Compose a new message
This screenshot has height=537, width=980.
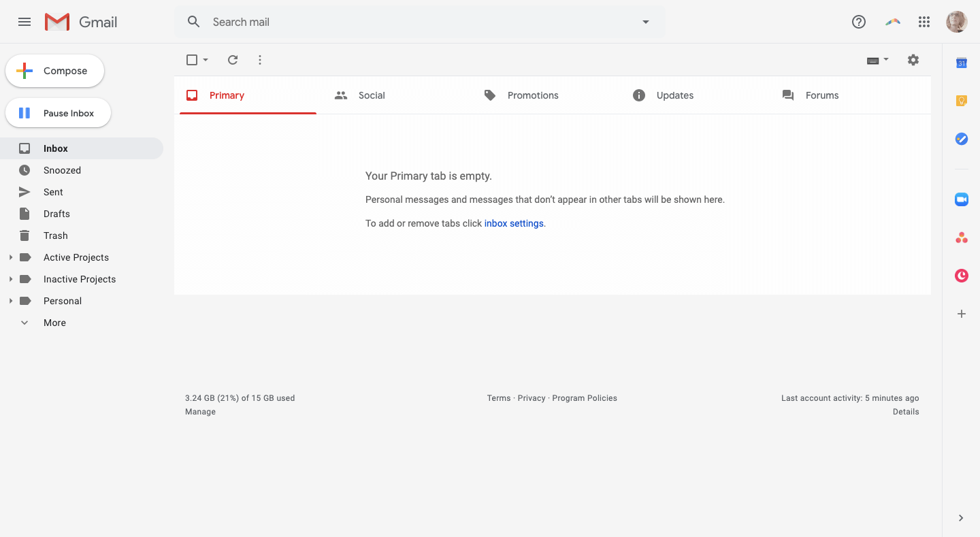point(54,71)
